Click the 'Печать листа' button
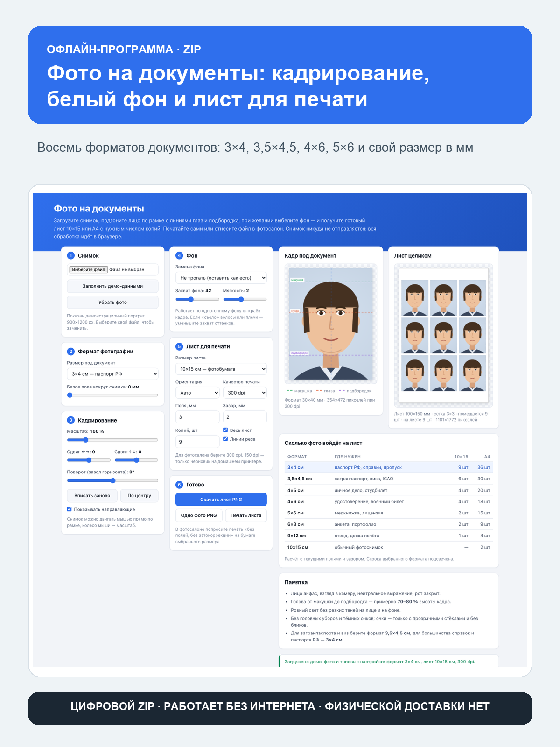The image size is (560, 747). 246,515
